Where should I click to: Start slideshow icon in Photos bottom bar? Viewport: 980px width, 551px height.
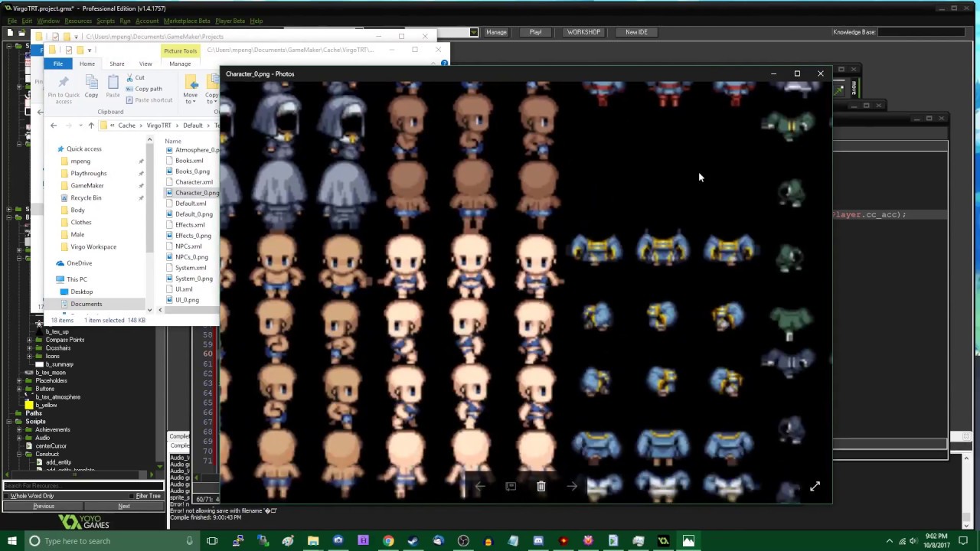511,486
